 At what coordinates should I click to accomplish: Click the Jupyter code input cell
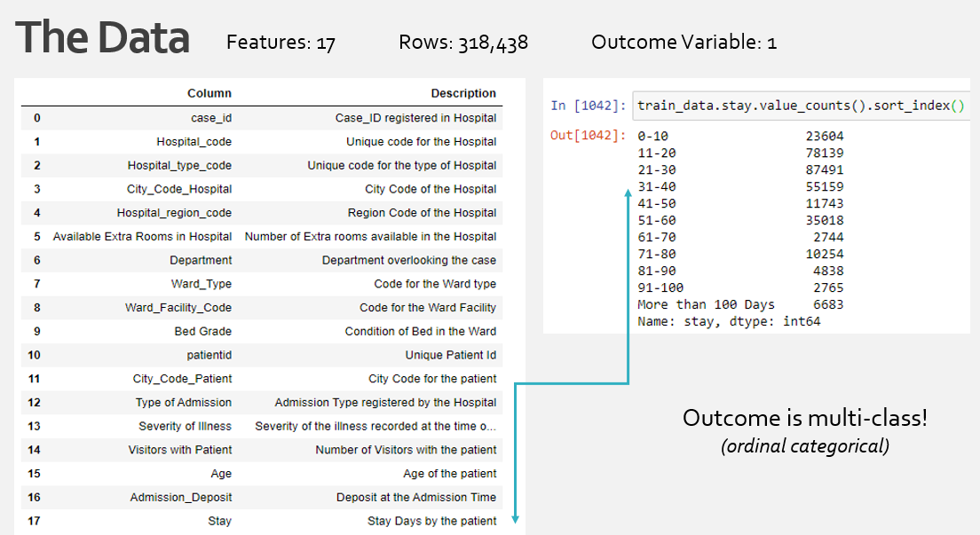799,106
